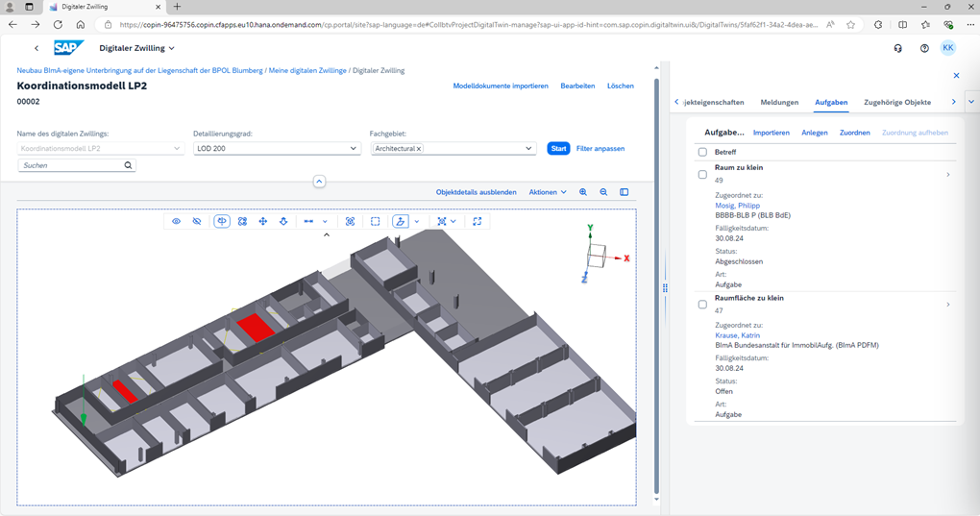Open the measurement tool options dropdown

point(325,221)
